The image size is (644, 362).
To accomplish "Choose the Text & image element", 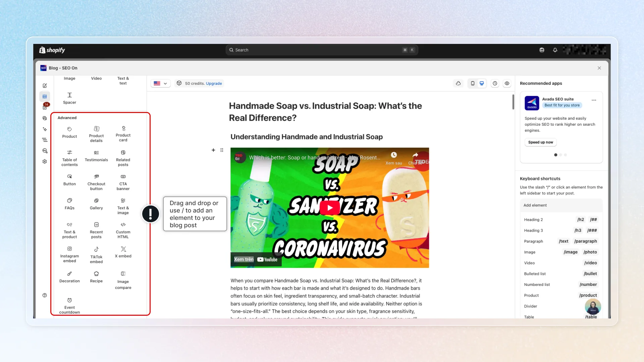I will tap(123, 206).
